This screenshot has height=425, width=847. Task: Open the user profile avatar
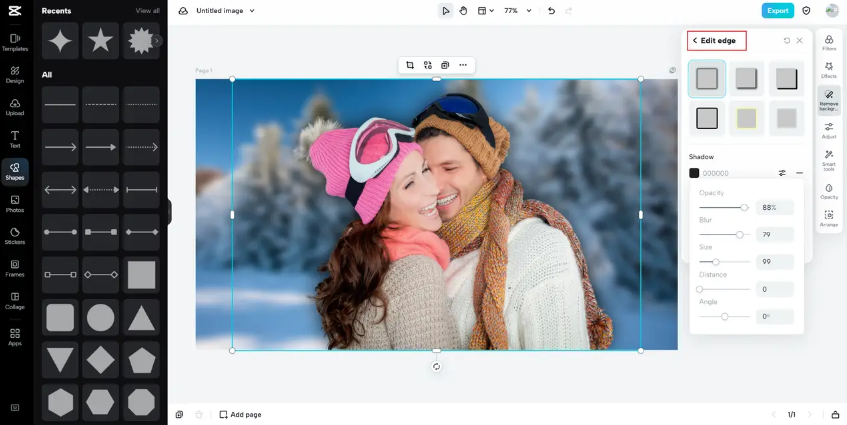point(832,10)
